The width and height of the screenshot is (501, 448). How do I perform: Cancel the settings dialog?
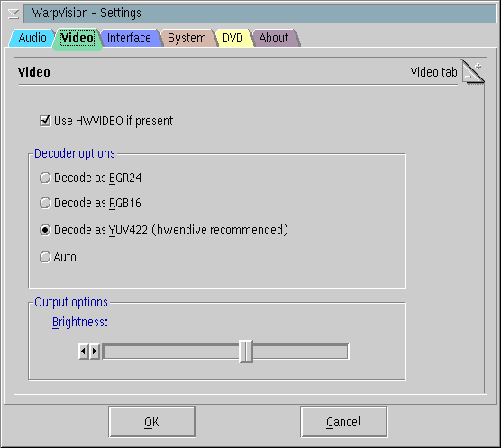(x=344, y=422)
